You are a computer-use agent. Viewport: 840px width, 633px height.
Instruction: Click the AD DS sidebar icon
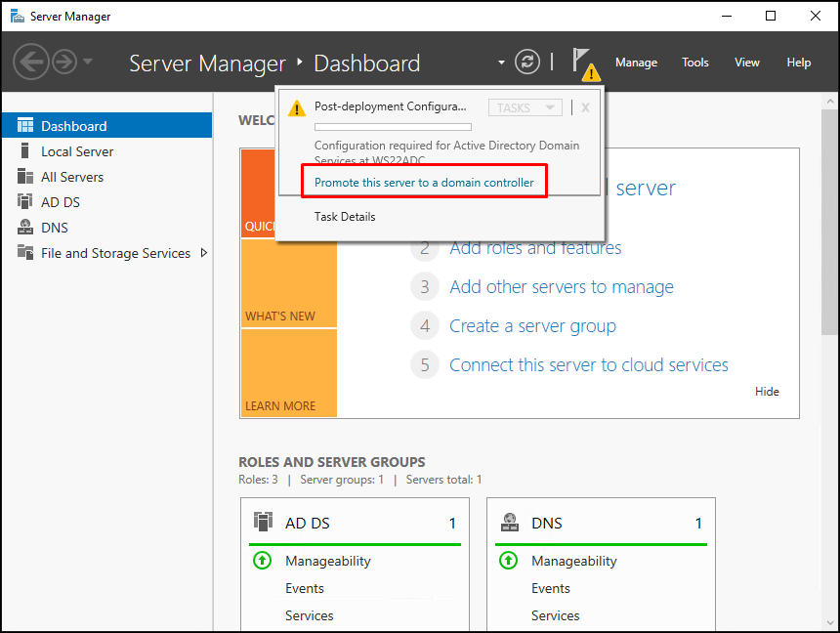click(x=25, y=201)
